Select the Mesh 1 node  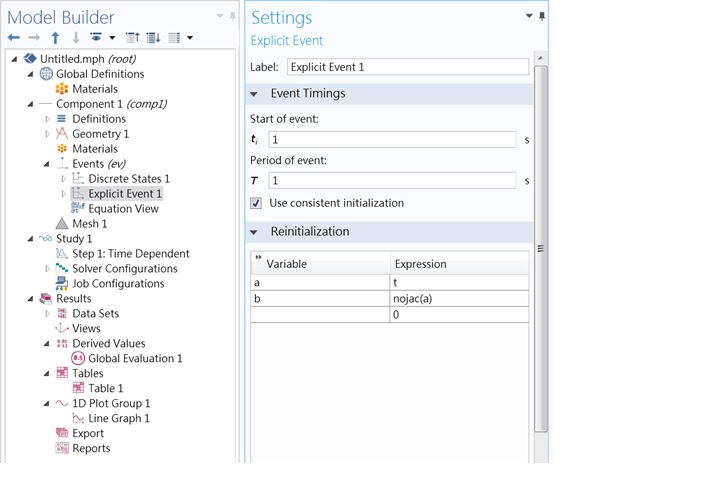(x=89, y=224)
